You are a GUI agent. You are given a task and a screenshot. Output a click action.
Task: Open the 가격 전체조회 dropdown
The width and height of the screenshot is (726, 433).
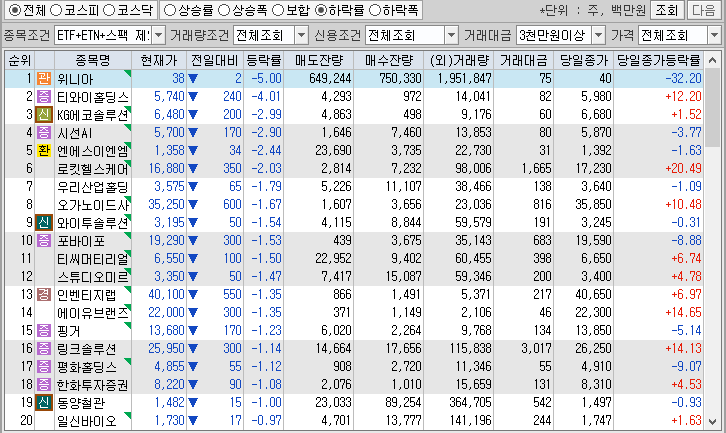point(714,35)
